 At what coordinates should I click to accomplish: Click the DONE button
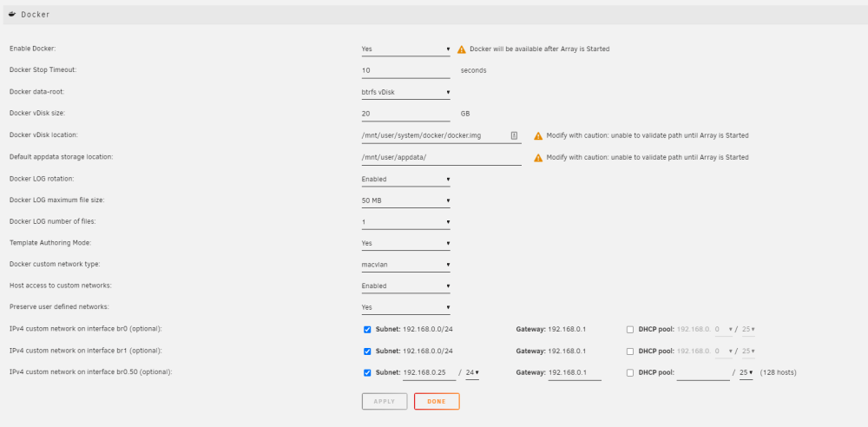tap(437, 402)
